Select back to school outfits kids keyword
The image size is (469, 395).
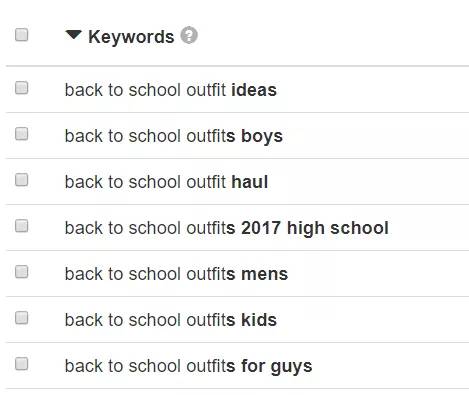click(x=171, y=320)
